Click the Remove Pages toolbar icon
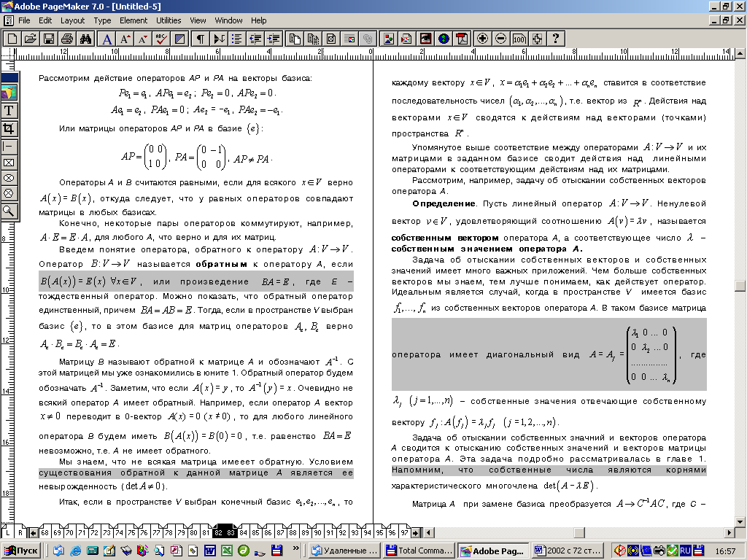Viewport: 747px width, 560px height. [x=313, y=39]
